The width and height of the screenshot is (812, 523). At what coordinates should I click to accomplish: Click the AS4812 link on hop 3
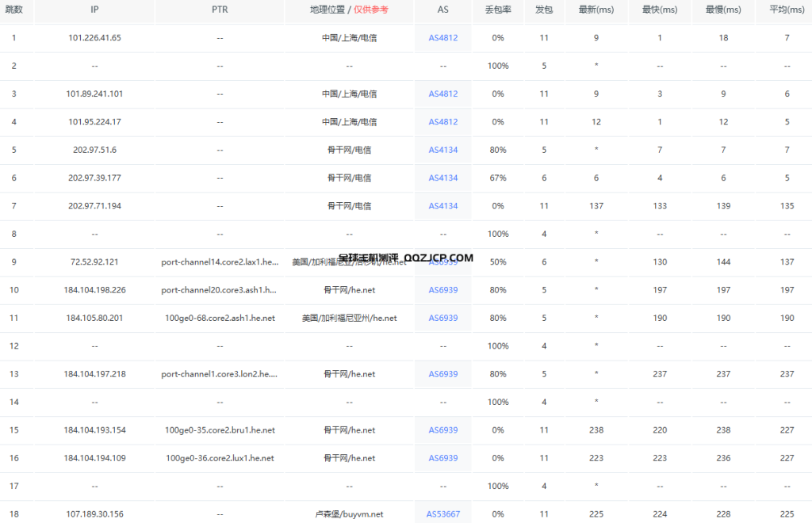pos(442,94)
